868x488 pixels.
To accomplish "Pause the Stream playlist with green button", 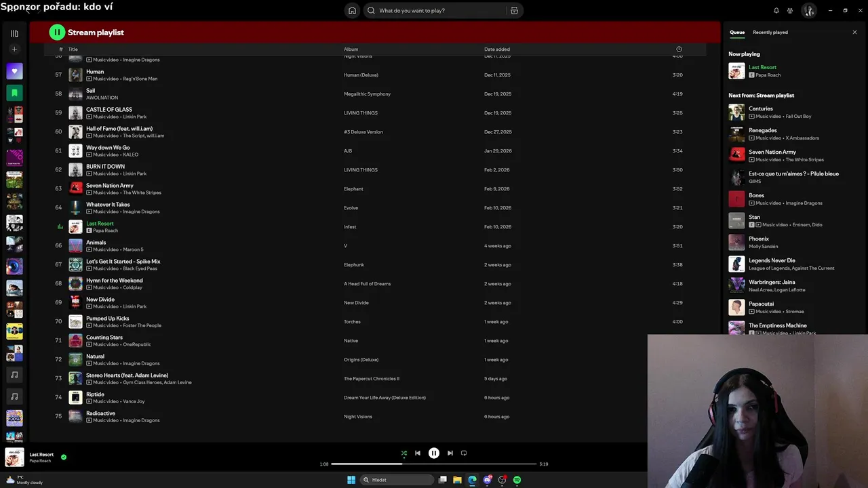I will click(57, 32).
